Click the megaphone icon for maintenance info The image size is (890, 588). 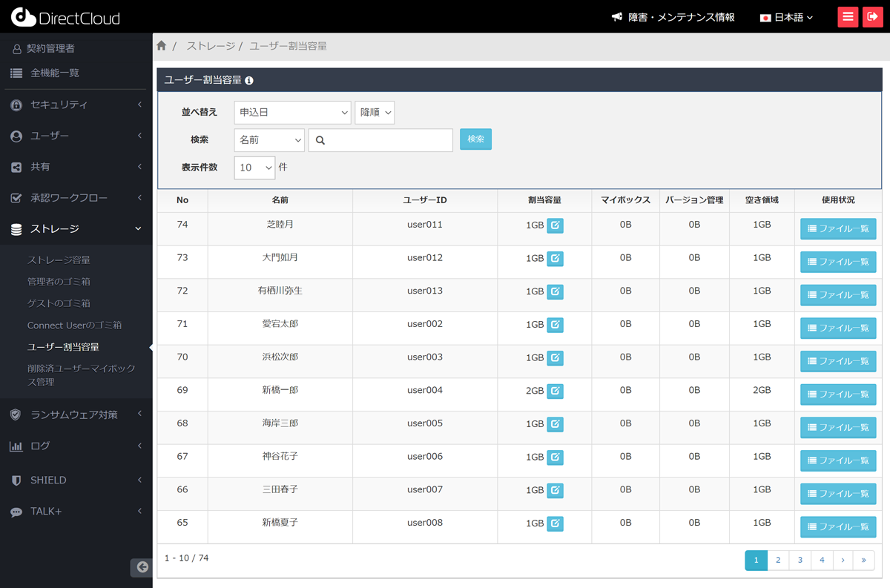coord(617,17)
